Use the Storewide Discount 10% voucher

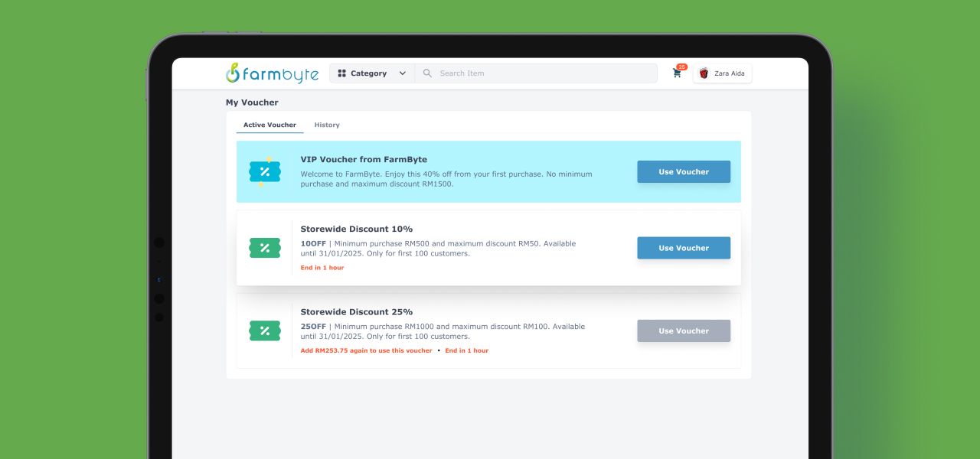(x=684, y=248)
